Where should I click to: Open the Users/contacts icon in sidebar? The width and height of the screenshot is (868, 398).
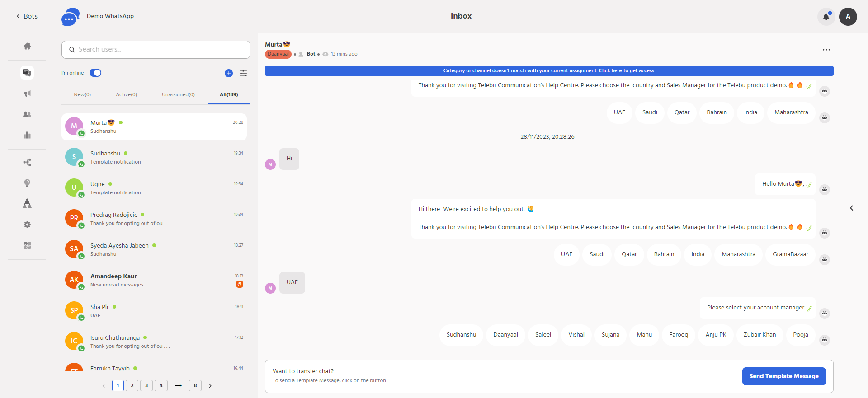click(x=27, y=114)
